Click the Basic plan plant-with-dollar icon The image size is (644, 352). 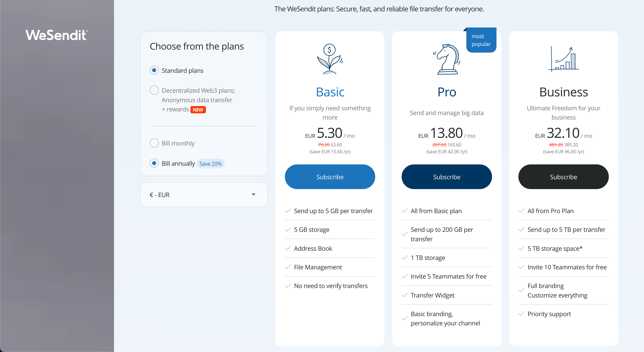pyautogui.click(x=330, y=59)
